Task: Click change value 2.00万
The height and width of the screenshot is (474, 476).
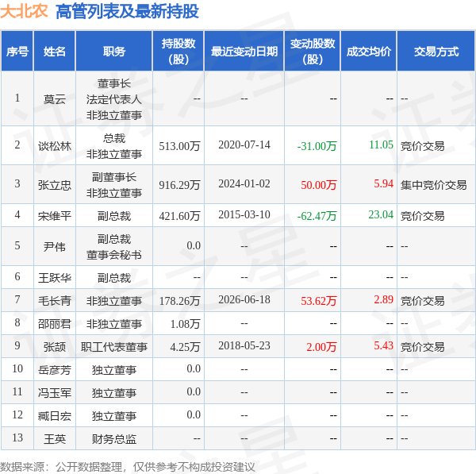Action: (321, 347)
